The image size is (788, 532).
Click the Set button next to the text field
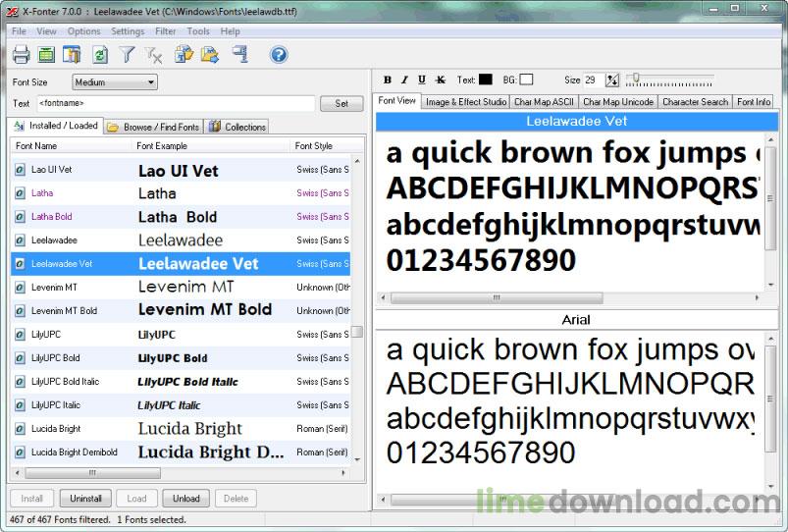[x=341, y=103]
